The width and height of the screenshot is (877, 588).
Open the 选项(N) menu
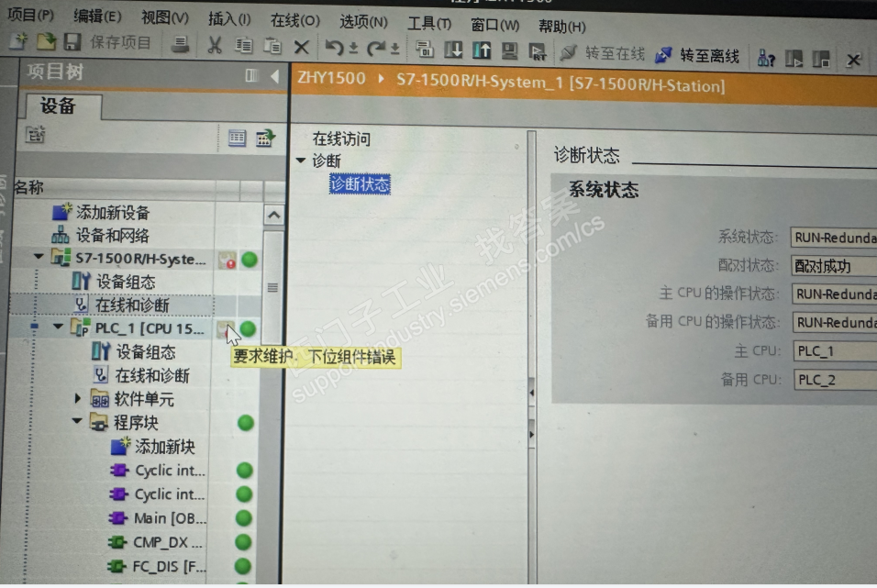pyautogui.click(x=363, y=22)
